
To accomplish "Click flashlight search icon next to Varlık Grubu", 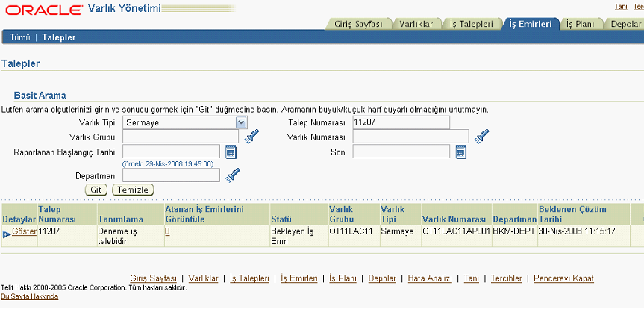I will [251, 136].
